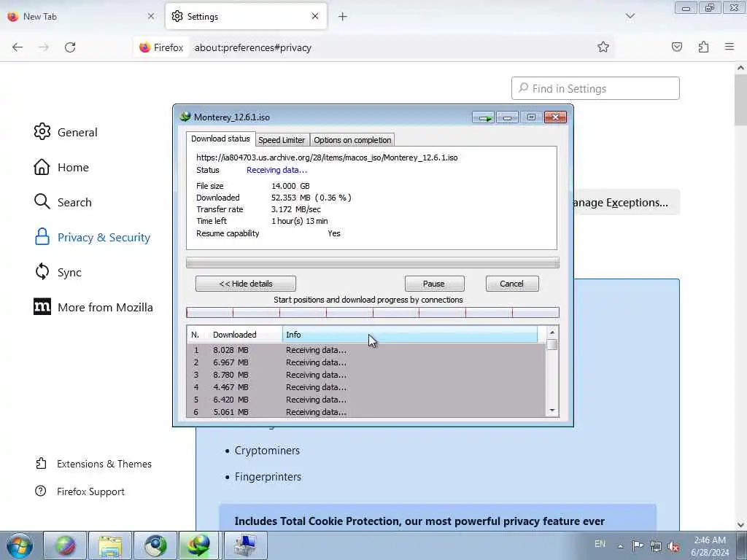The height and width of the screenshot is (560, 747).
Task: Open the Windows Start button
Action: (20, 545)
